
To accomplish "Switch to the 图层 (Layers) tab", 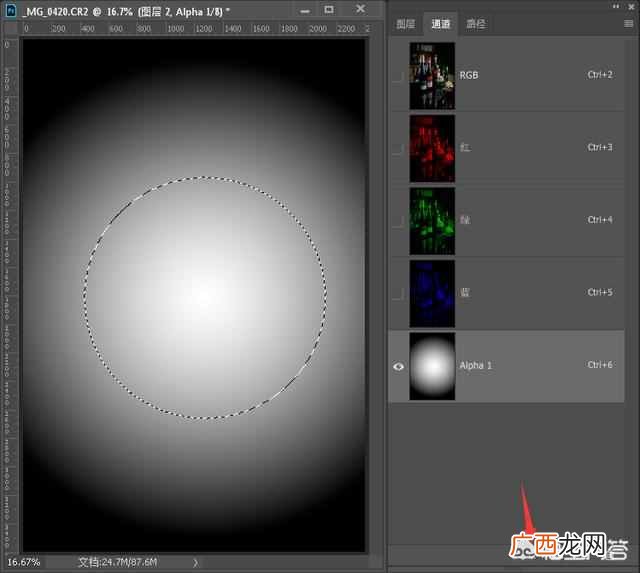I will (x=406, y=24).
